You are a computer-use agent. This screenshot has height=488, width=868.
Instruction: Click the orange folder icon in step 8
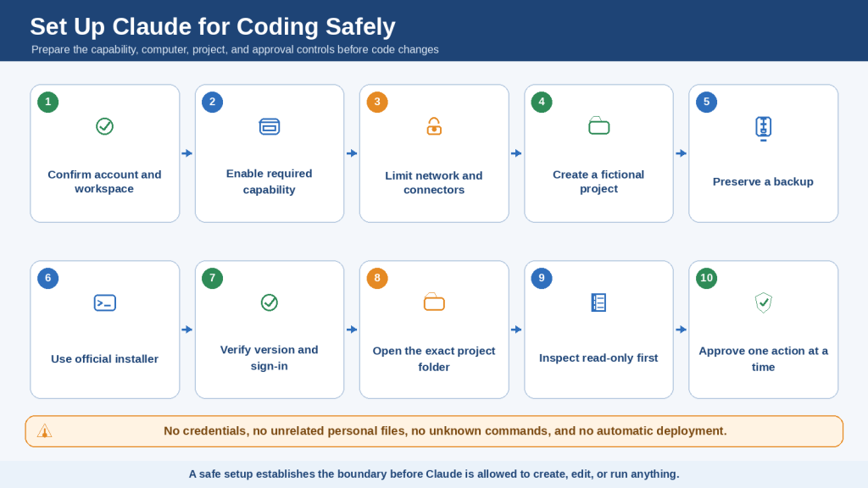(x=434, y=302)
